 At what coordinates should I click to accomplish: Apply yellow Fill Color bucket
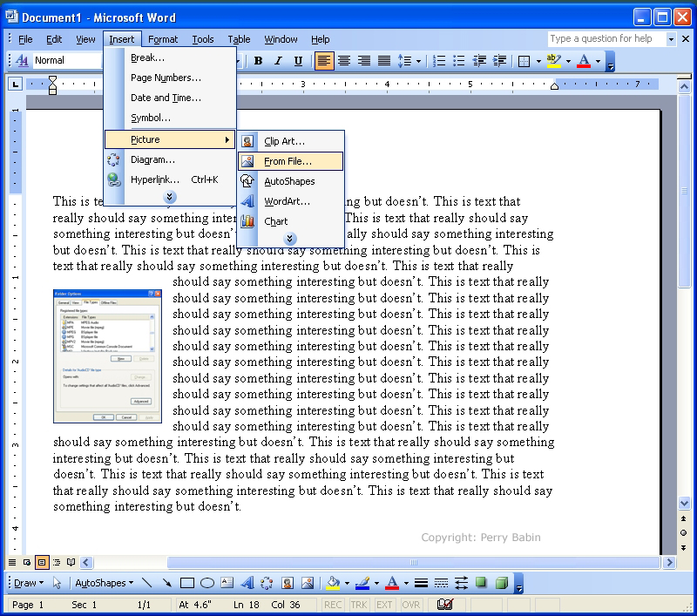[333, 583]
